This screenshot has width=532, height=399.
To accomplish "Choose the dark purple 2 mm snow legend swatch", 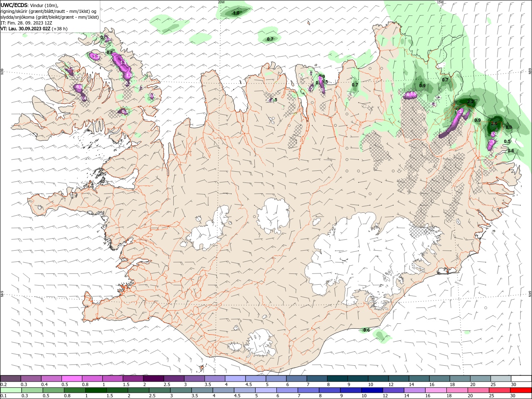I will [153, 379].
